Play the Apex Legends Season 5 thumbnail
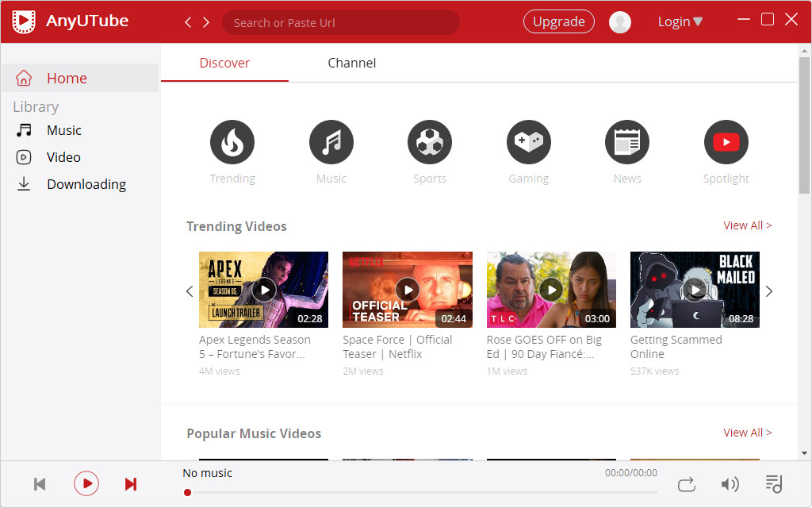The width and height of the screenshot is (812, 508). click(263, 290)
